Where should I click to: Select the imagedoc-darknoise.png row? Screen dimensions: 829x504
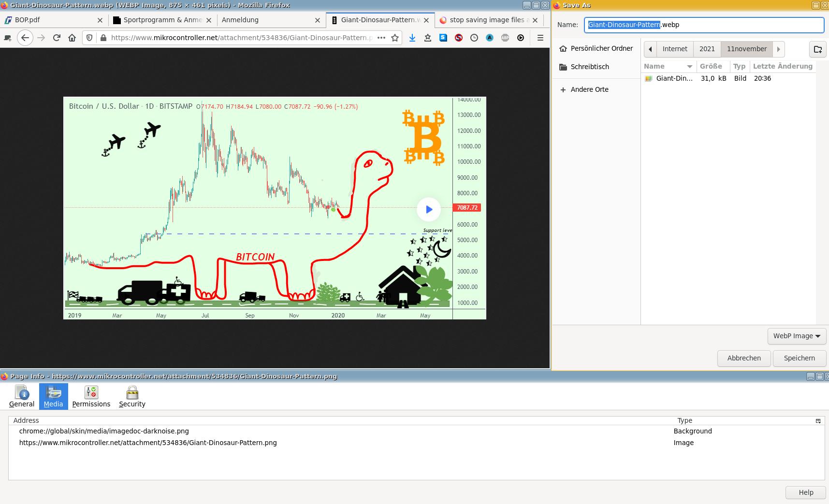(416, 431)
